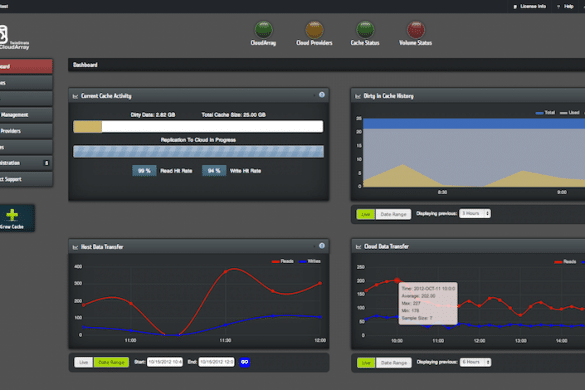Open help icon in Host Data Transfer panel
This screenshot has height=390, width=585.
322,246
